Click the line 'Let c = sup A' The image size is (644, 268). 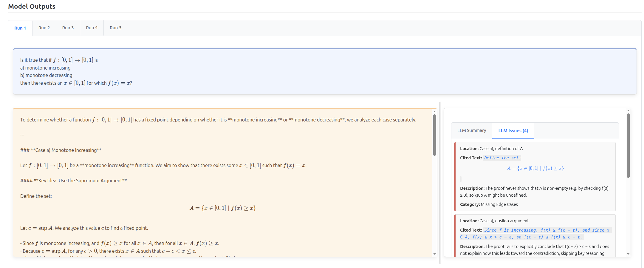[84, 228]
